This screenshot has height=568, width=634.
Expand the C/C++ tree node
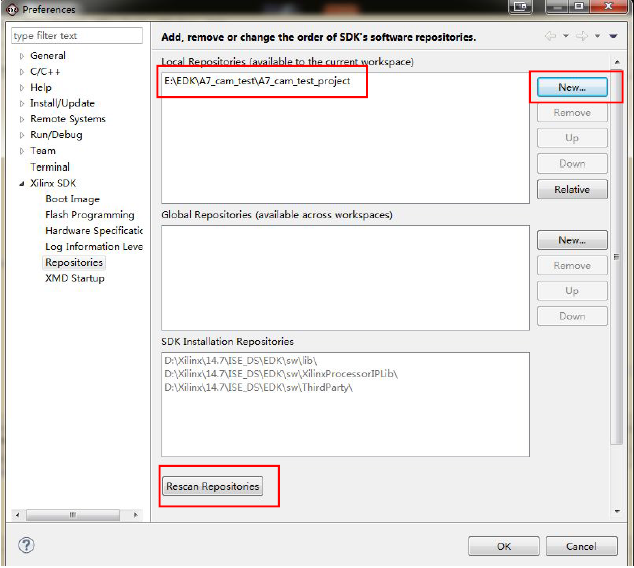[x=22, y=72]
